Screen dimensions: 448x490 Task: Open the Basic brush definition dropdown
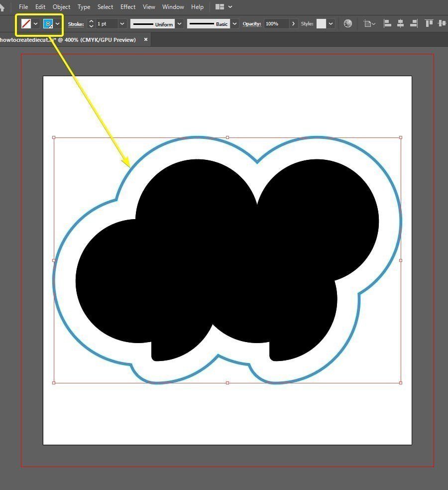pos(234,23)
